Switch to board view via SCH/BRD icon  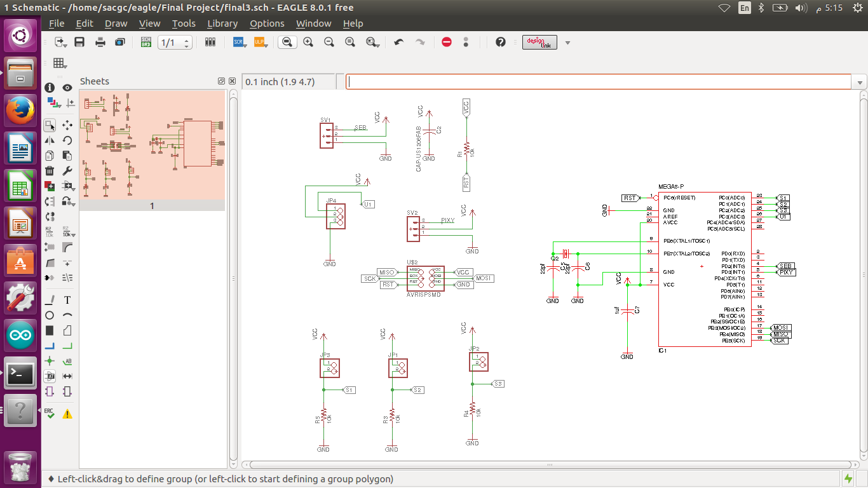coord(146,43)
